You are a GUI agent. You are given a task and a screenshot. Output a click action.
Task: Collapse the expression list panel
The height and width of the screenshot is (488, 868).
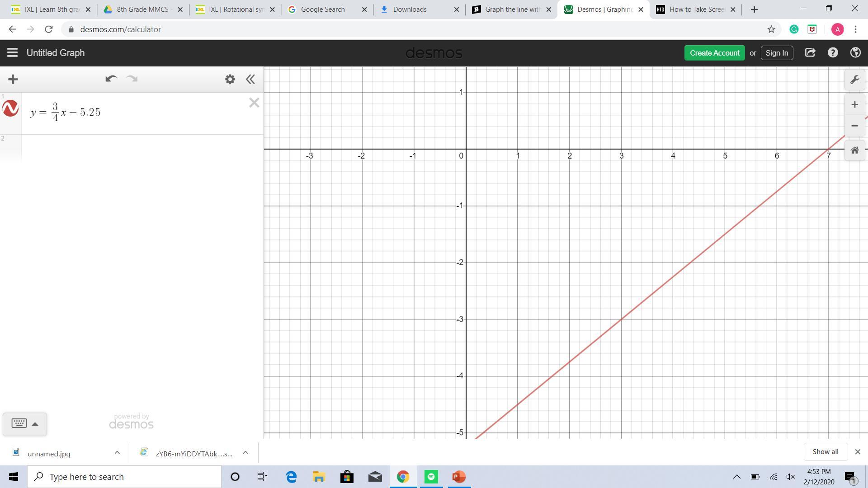click(250, 80)
